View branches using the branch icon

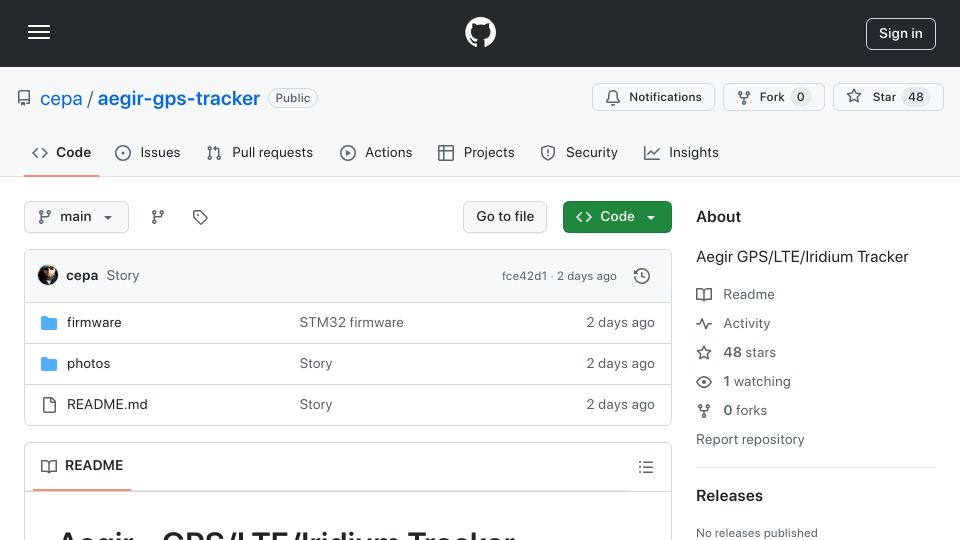tap(157, 217)
